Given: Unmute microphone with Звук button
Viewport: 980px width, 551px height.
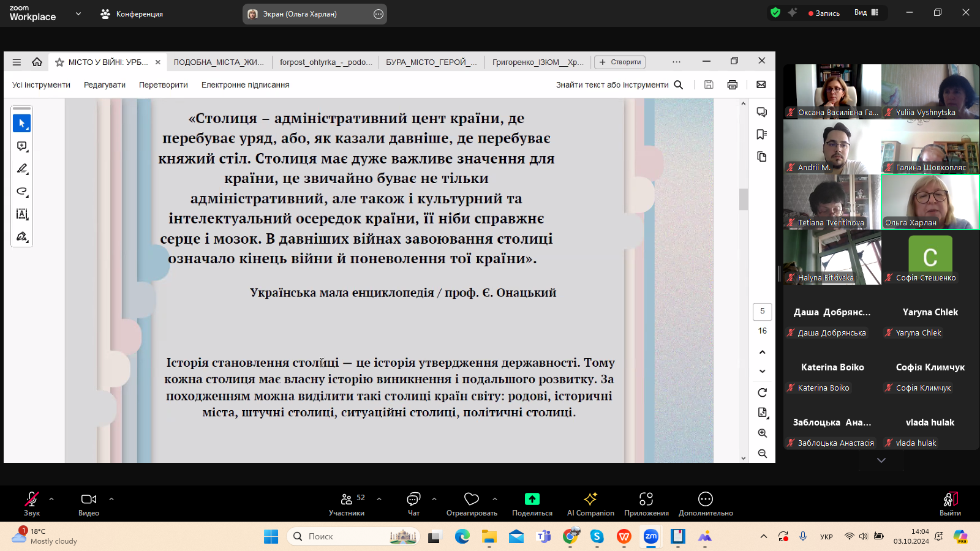Looking at the screenshot, I should coord(31,504).
